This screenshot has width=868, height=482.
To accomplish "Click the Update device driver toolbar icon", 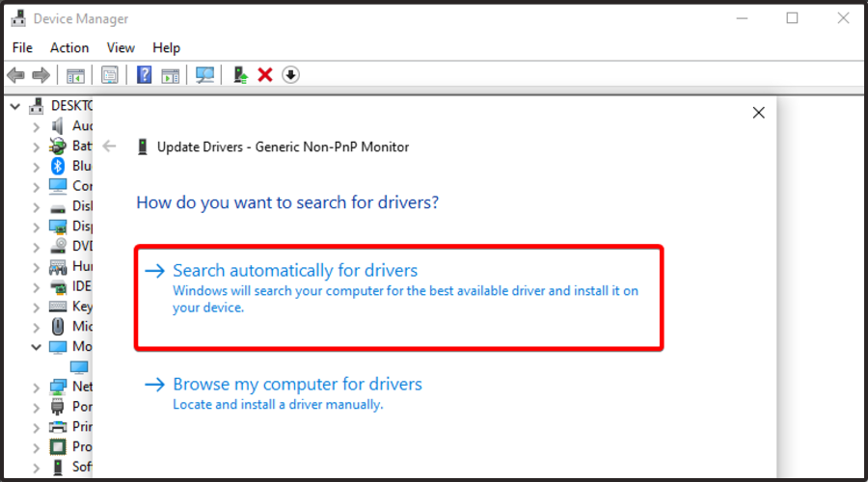I will coord(240,74).
